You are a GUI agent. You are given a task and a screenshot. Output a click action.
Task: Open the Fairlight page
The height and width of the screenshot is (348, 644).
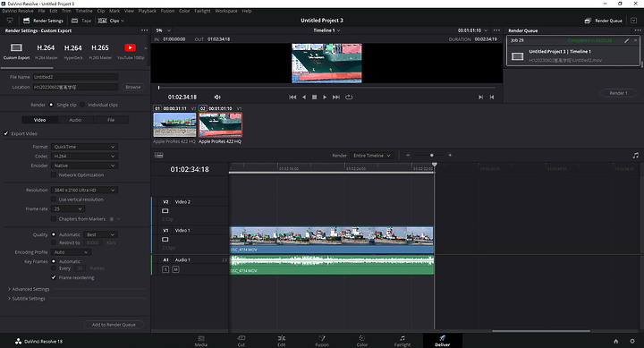(402, 341)
